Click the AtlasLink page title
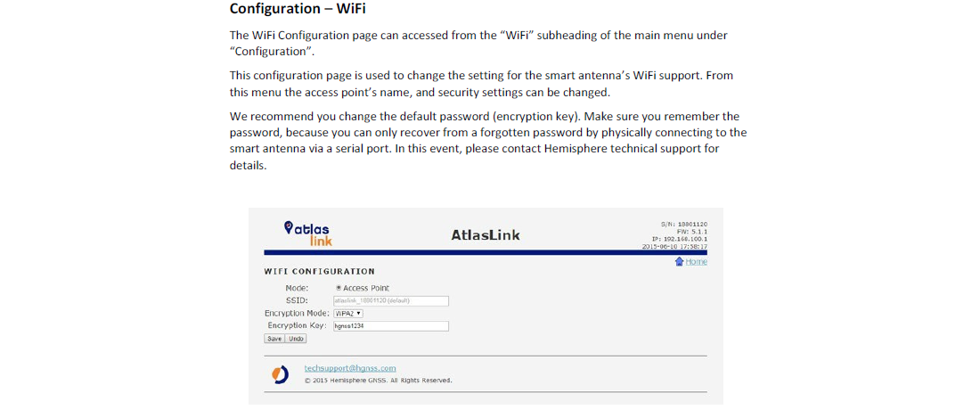This screenshot has width=980, height=410. (486, 235)
